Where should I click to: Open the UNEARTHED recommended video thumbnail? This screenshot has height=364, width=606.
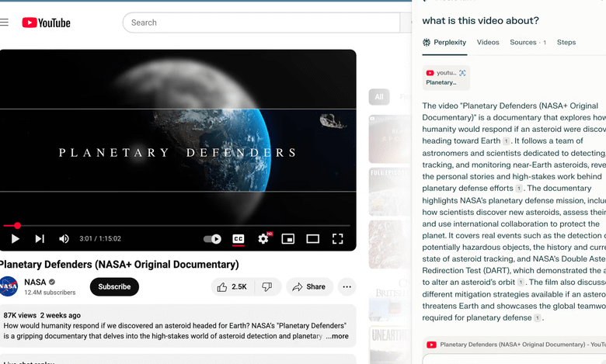[x=390, y=345]
